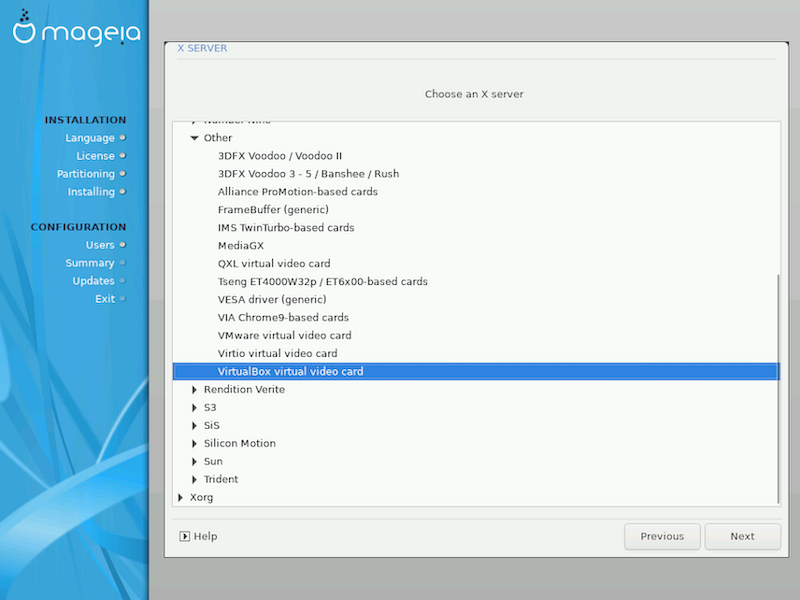The height and width of the screenshot is (600, 800).
Task: Choose Alliance ProMotion-based cards
Action: coord(297,192)
